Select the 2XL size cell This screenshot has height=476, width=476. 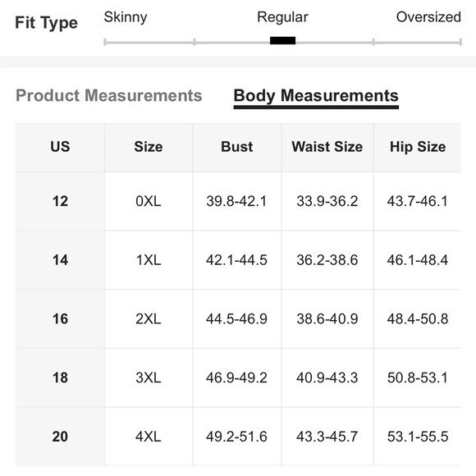point(149,319)
